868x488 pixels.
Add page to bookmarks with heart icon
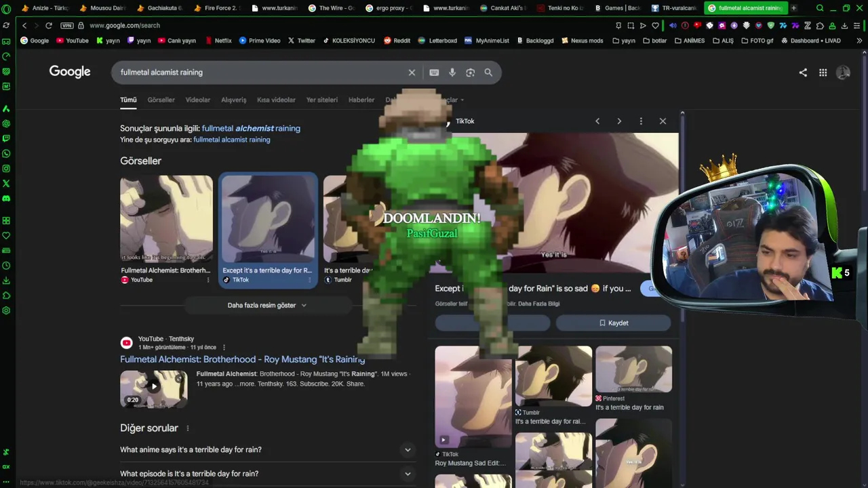point(655,26)
